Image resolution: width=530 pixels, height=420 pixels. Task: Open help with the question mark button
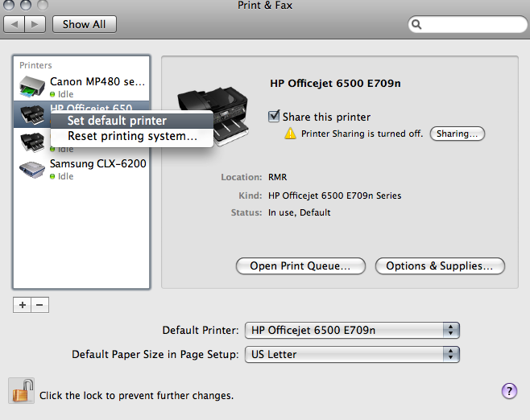[x=509, y=391]
